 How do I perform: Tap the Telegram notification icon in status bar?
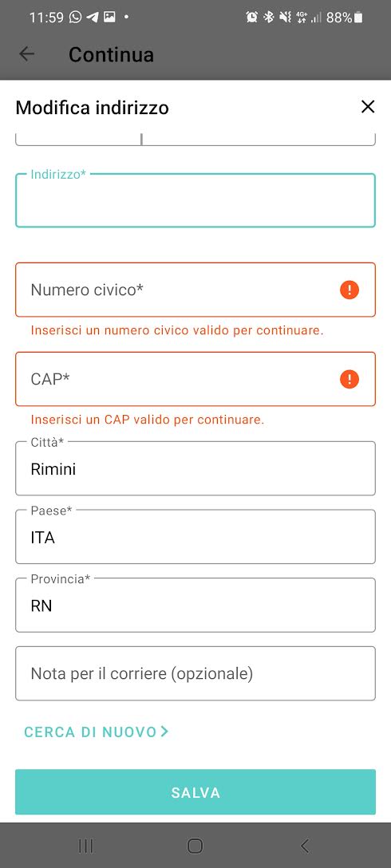click(93, 18)
